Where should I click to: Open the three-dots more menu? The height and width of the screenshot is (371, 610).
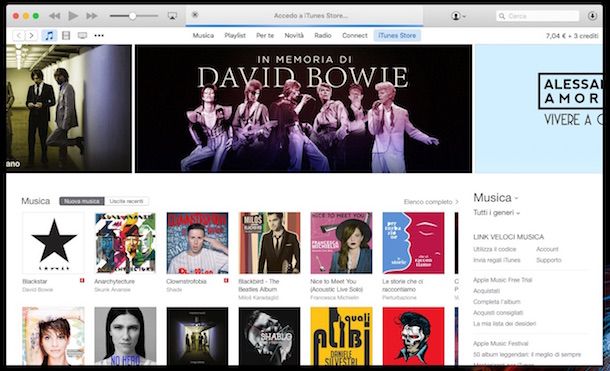click(x=99, y=36)
